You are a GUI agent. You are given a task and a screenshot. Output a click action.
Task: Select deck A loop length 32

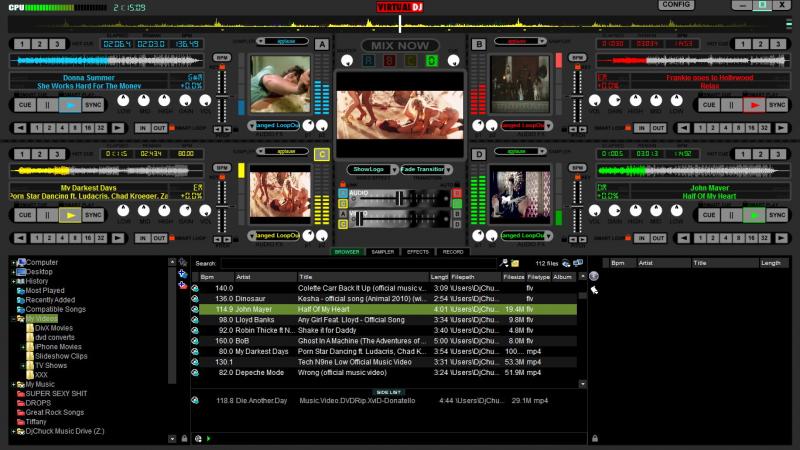[x=101, y=128]
